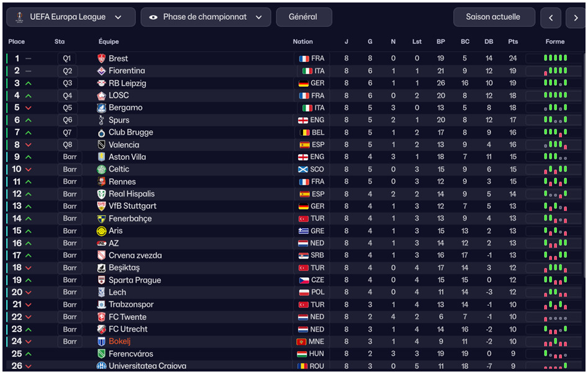Viewport: 588px width, 374px height.
Task: Click the Brest club crest icon
Action: point(102,58)
